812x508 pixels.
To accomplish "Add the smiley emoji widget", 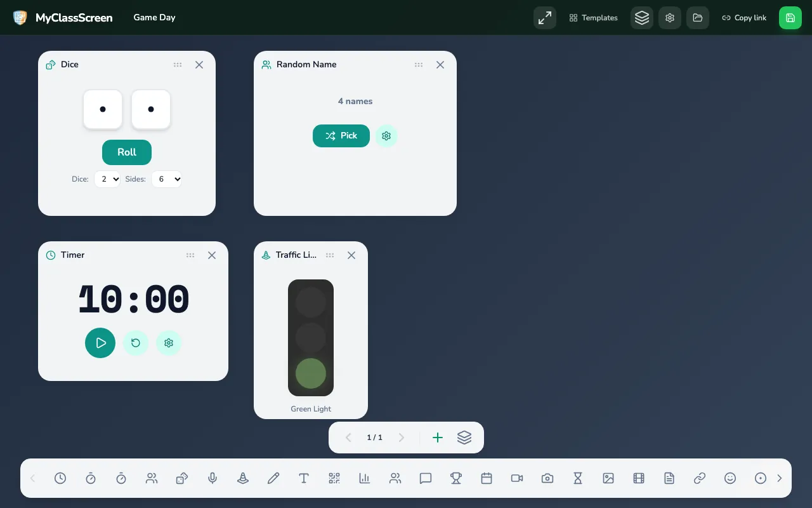I will coord(730,478).
